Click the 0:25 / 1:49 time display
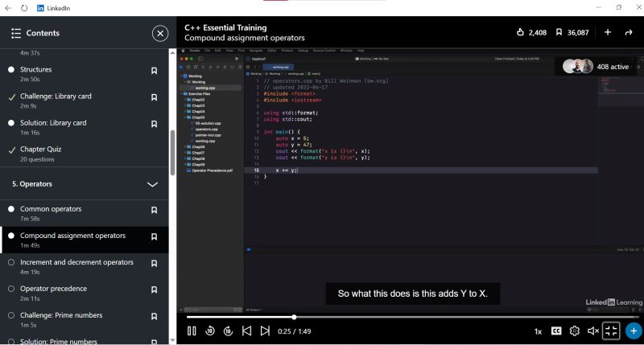This screenshot has height=345, width=644. 294,331
